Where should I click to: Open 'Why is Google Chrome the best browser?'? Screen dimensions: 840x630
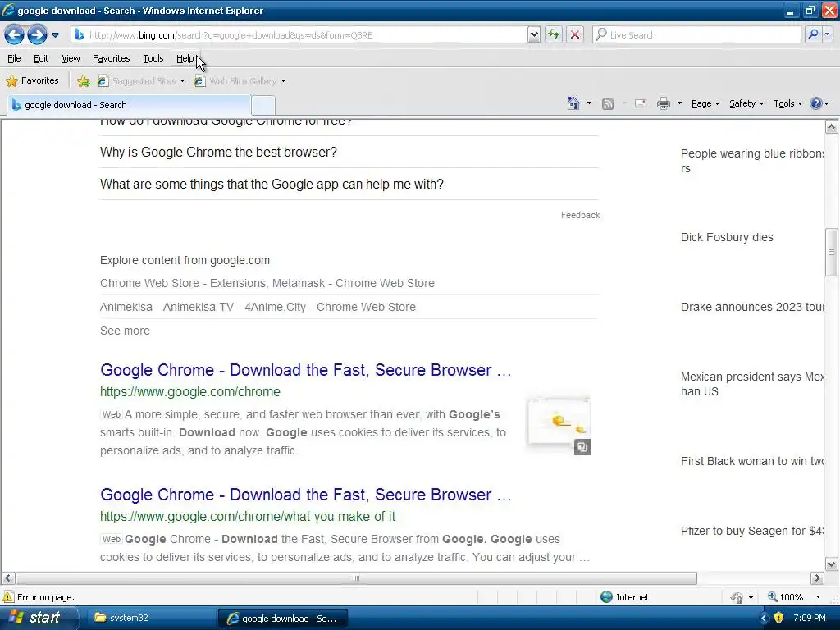coord(218,152)
